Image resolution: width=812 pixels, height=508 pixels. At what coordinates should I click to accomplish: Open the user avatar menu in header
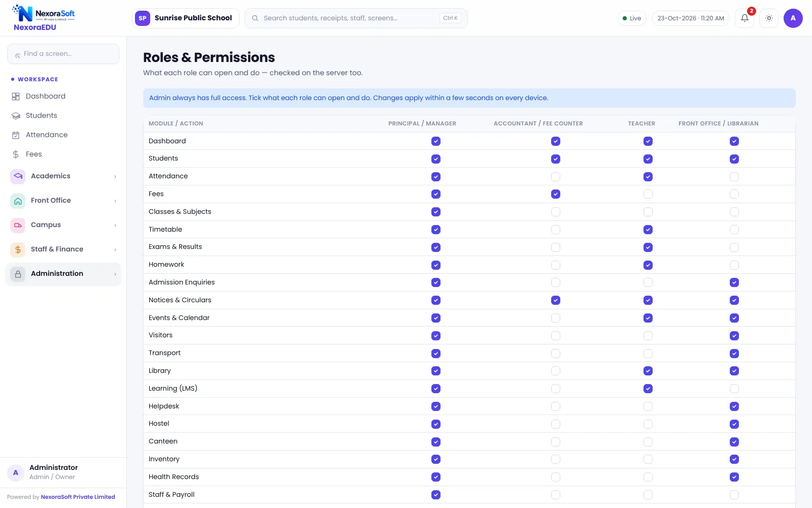[x=793, y=18]
